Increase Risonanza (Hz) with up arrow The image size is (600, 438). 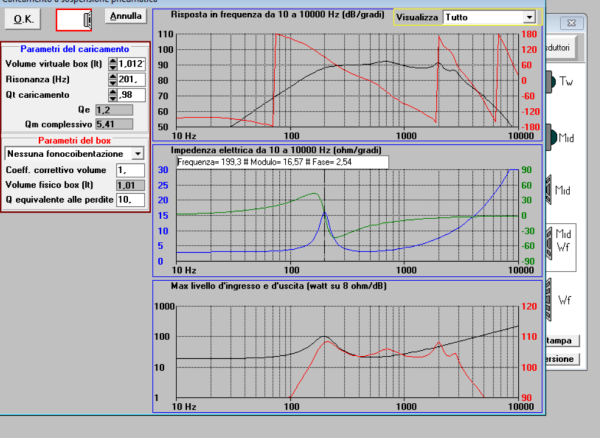[x=112, y=76]
